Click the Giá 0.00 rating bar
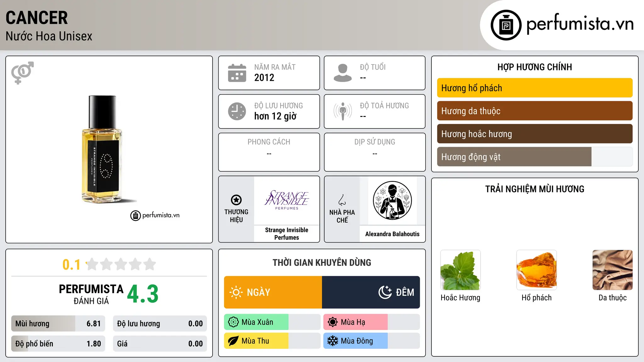This screenshot has width=644, height=362. point(160,344)
